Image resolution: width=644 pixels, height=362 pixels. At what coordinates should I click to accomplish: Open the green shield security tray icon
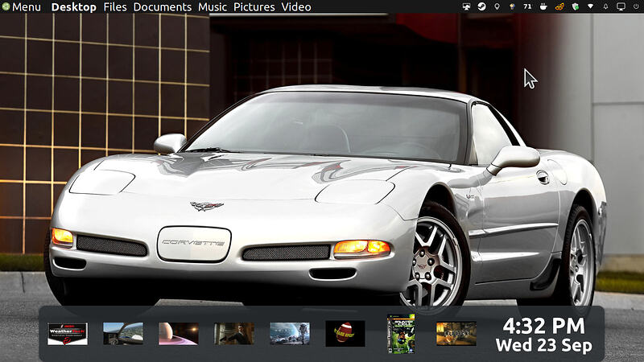[x=576, y=6]
